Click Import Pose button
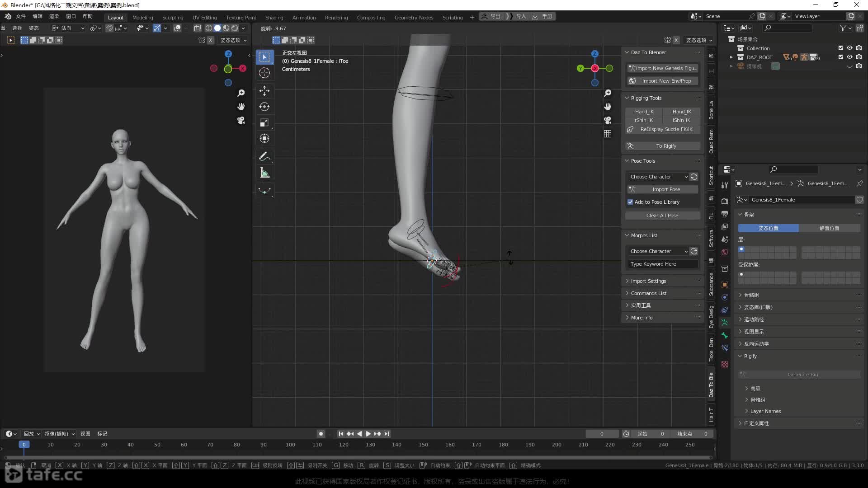This screenshot has width=868, height=488. click(662, 189)
